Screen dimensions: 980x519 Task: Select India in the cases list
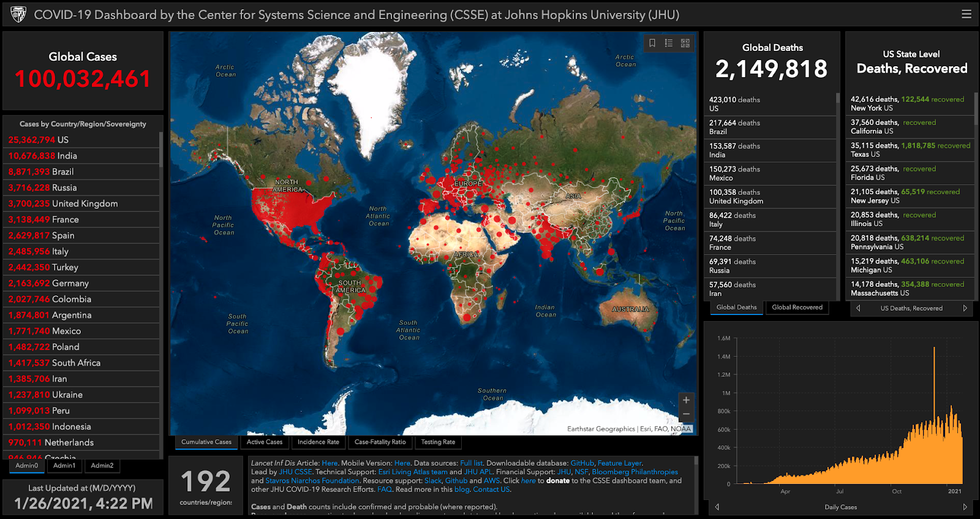coord(81,156)
